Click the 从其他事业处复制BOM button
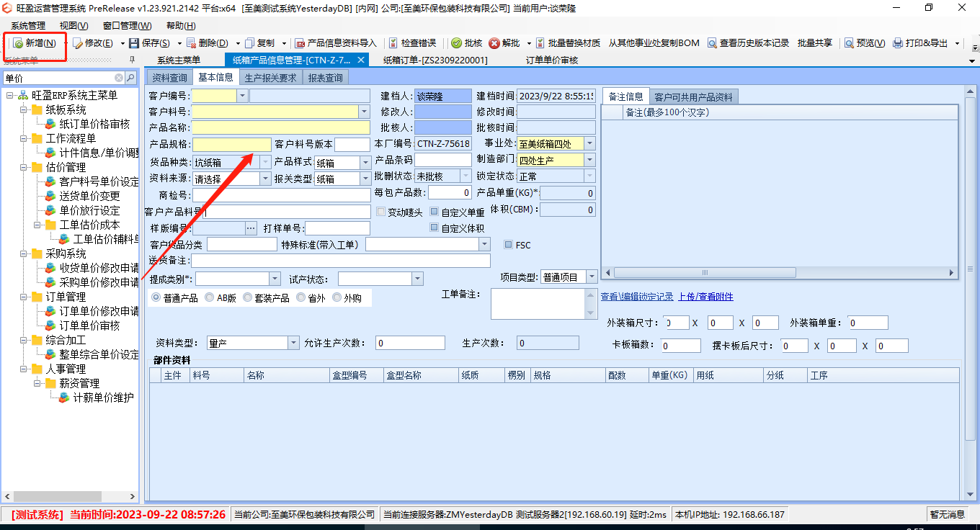The height and width of the screenshot is (530, 980). 654,43
